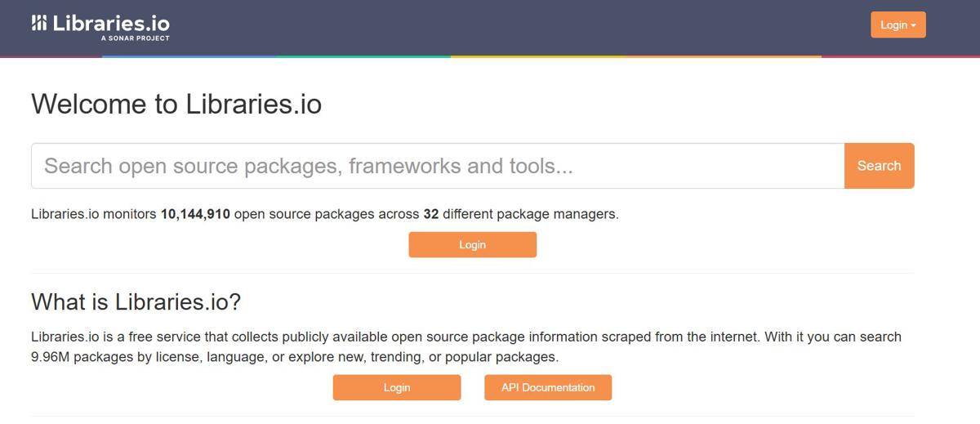Image resolution: width=980 pixels, height=424 pixels.
Task: Open the API Documentation button
Action: coord(547,387)
